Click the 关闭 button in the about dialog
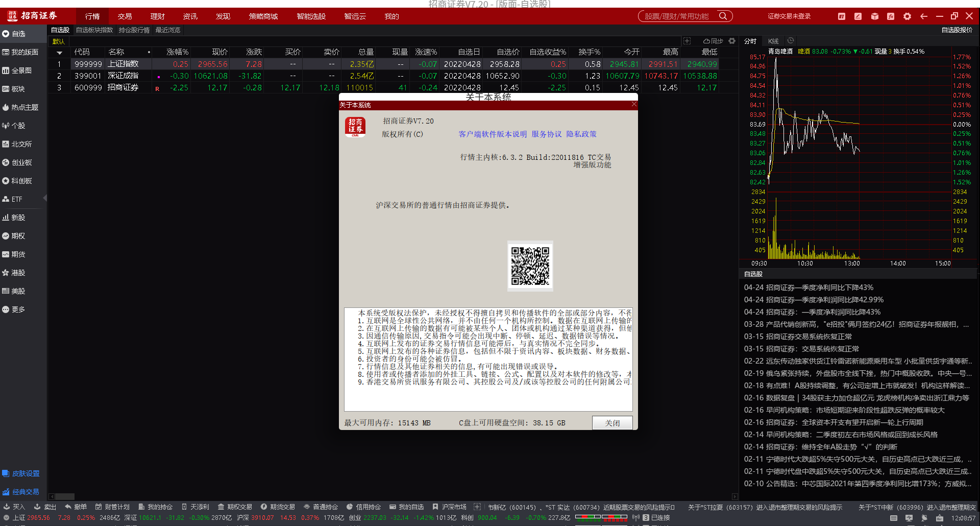This screenshot has width=980, height=526. [612, 423]
